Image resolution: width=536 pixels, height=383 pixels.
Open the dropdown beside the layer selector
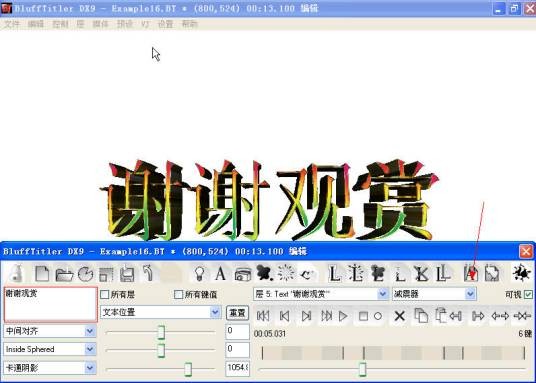point(434,294)
